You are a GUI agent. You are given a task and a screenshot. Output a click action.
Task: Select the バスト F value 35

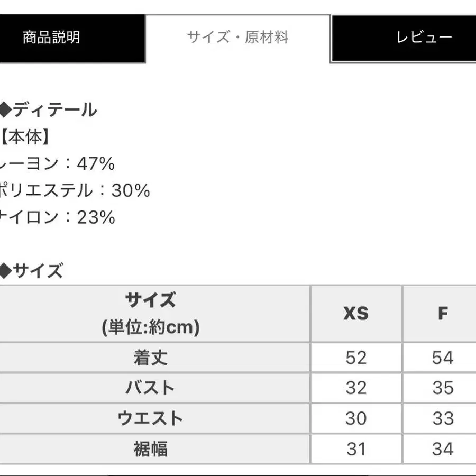[443, 388]
